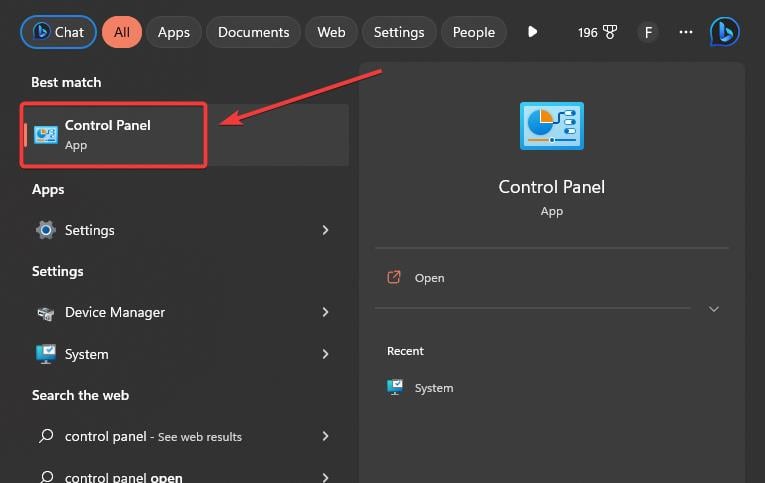Open the System settings result

point(185,354)
